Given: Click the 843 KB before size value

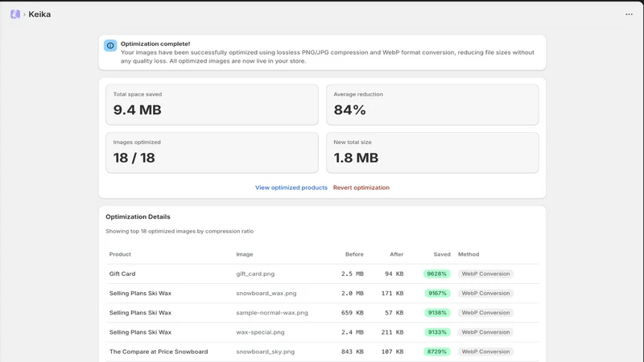Looking at the screenshot, I should [x=353, y=352].
